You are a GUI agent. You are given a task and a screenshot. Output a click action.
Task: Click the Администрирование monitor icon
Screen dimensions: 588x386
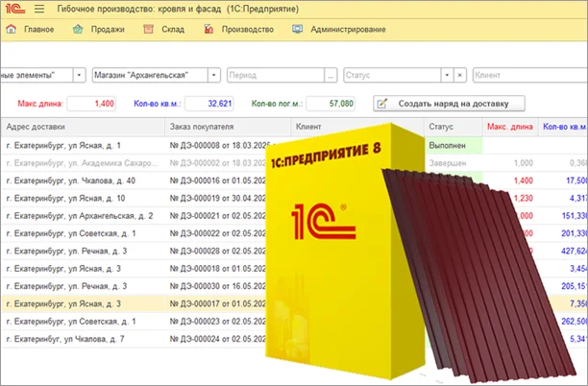pos(298,29)
